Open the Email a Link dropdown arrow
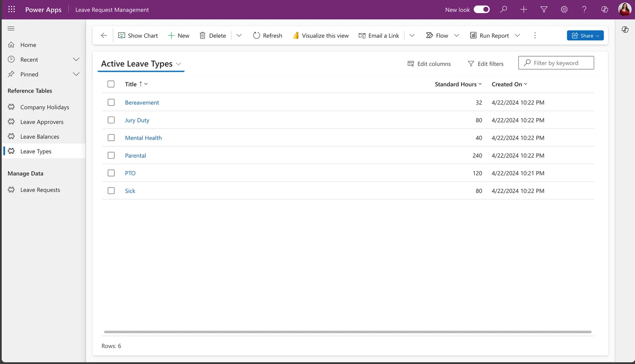This screenshot has height=364, width=635. [x=412, y=35]
